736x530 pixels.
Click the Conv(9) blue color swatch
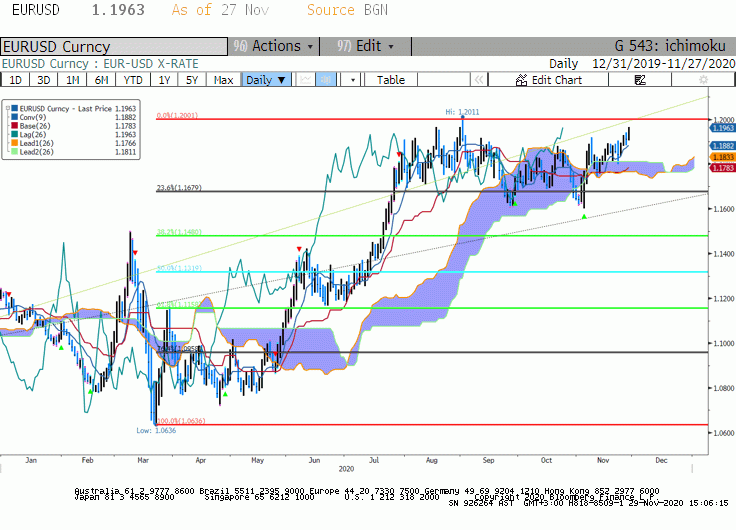[x=15, y=117]
